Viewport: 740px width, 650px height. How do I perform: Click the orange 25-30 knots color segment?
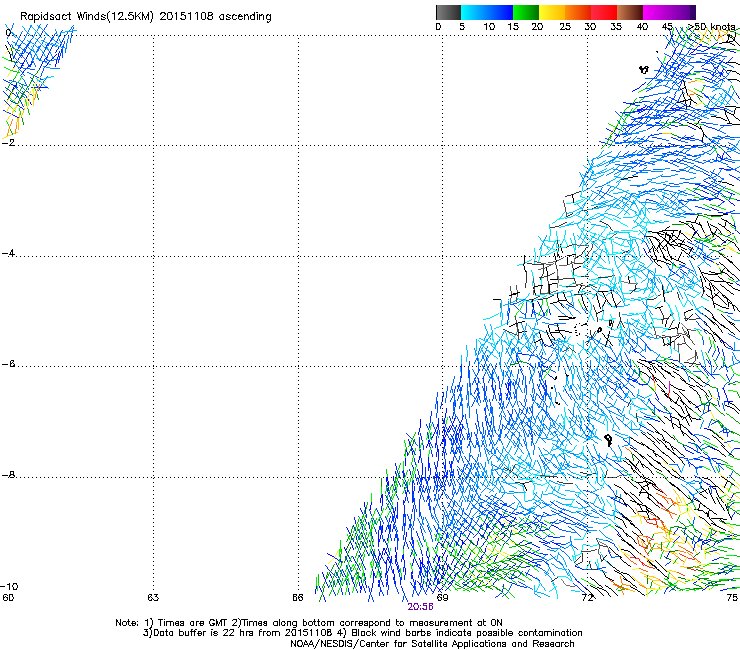click(578, 12)
